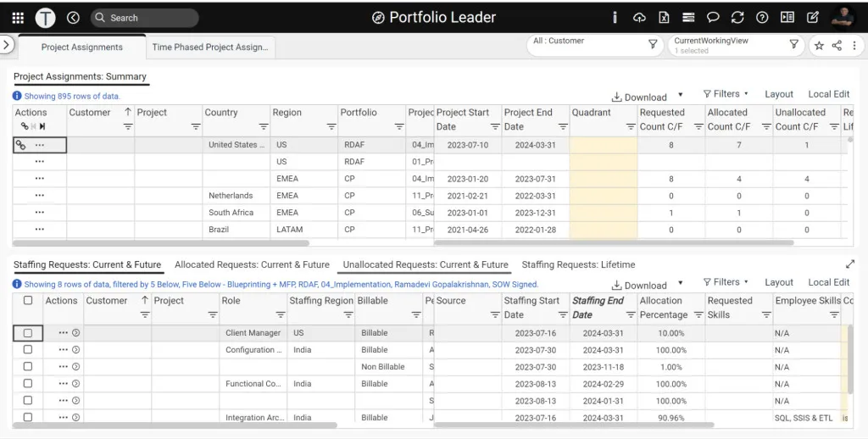Open Download dropdown arrow in summary section
The height and width of the screenshot is (439, 868).
tap(681, 95)
